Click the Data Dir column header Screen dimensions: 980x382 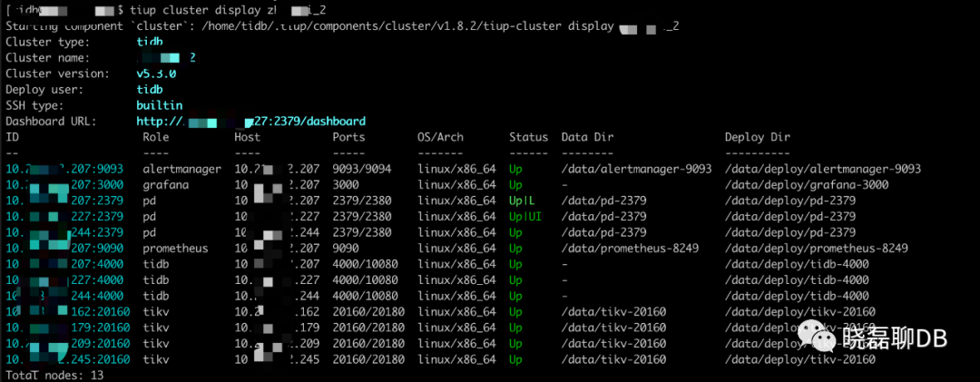point(587,137)
